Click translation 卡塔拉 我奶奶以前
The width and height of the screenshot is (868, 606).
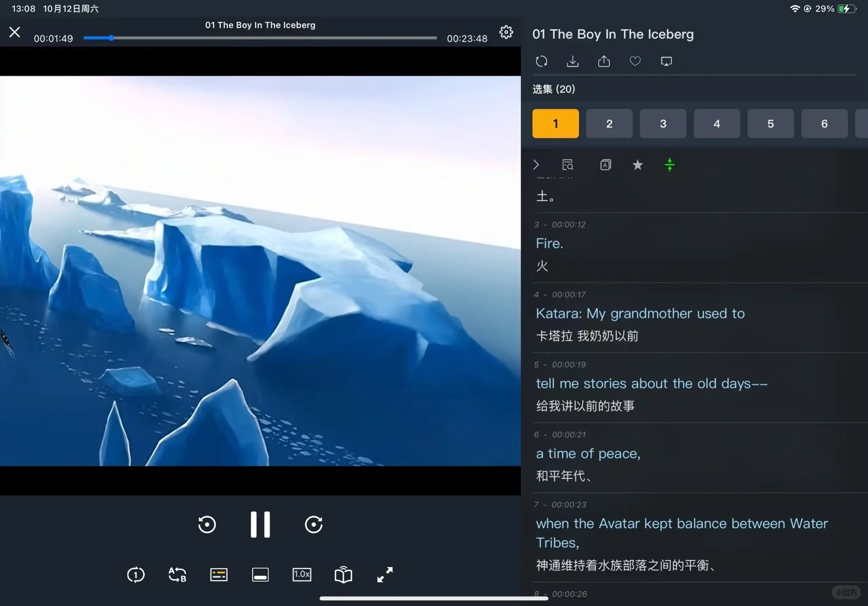tap(587, 336)
